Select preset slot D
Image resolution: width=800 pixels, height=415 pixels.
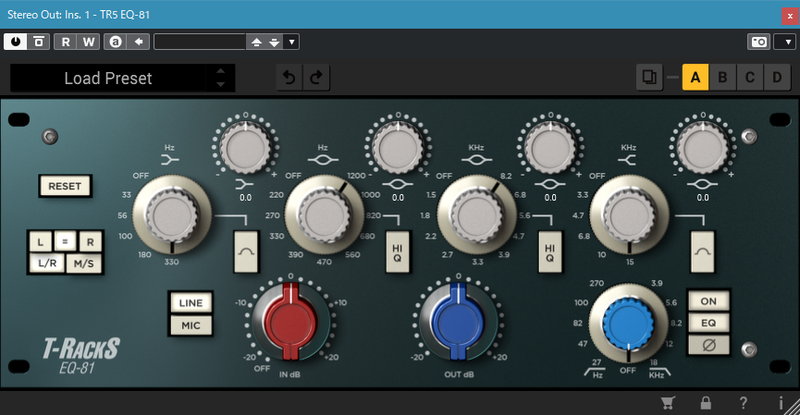[x=777, y=77]
